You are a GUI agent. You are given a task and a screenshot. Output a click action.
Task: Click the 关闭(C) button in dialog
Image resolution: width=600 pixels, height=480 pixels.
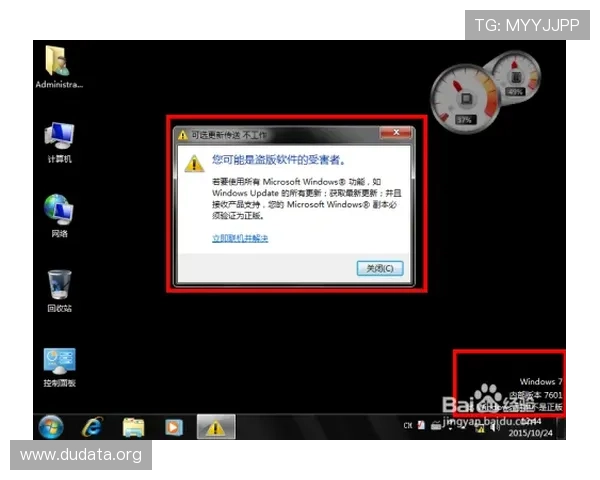(x=380, y=268)
